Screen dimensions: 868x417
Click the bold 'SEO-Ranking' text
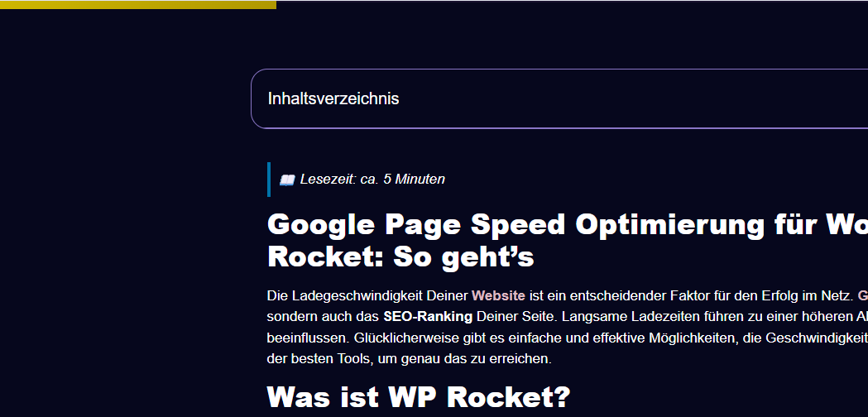coord(427,317)
